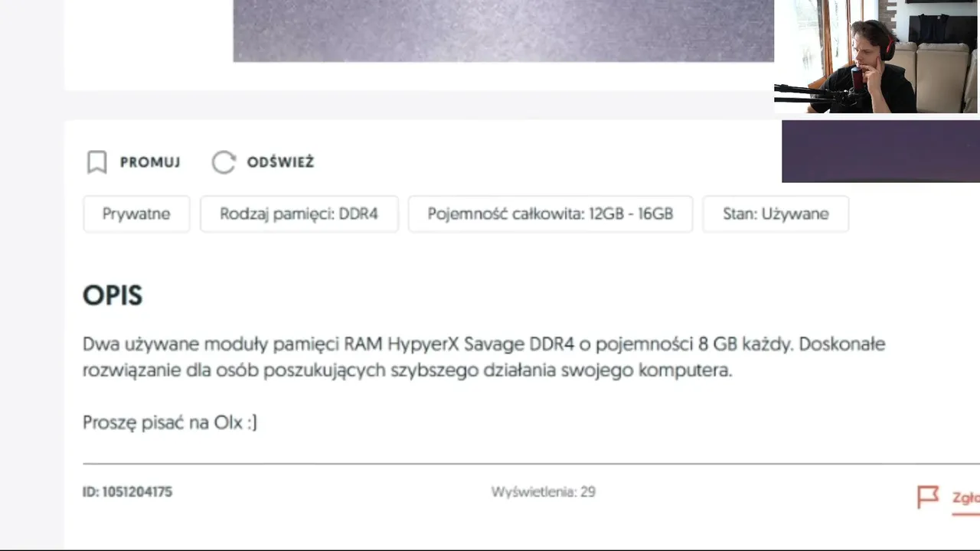Select the Pojemność całkowita: 12GB - 16GB tag
Image resolution: width=980 pixels, height=551 pixels.
(x=550, y=214)
